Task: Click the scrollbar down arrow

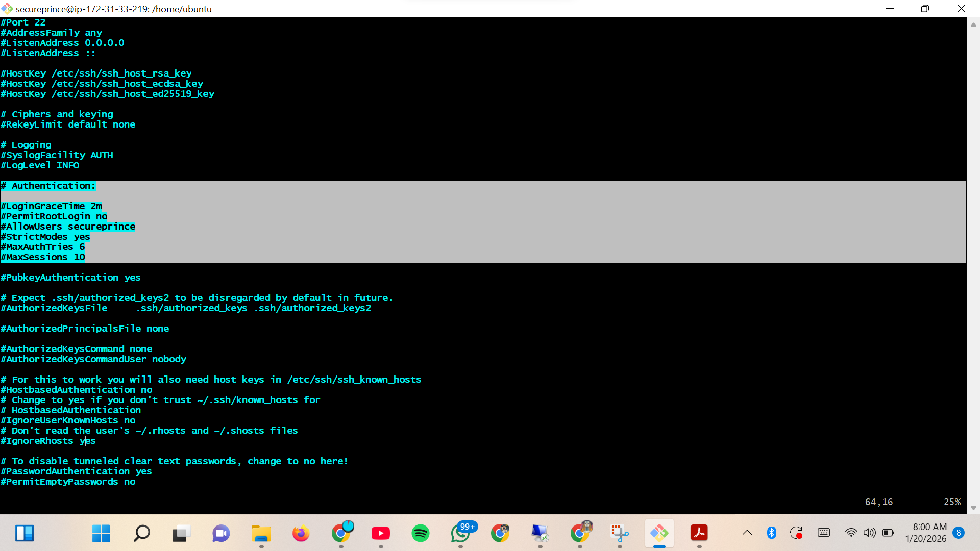Action: [x=973, y=508]
